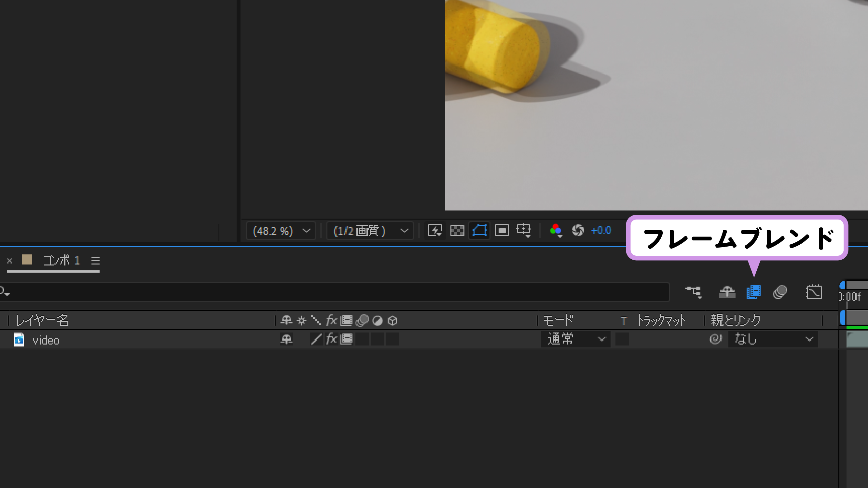Viewport: 868px width, 488px height.
Task: Open the コンポ 1 panel menu
Action: (x=95, y=261)
